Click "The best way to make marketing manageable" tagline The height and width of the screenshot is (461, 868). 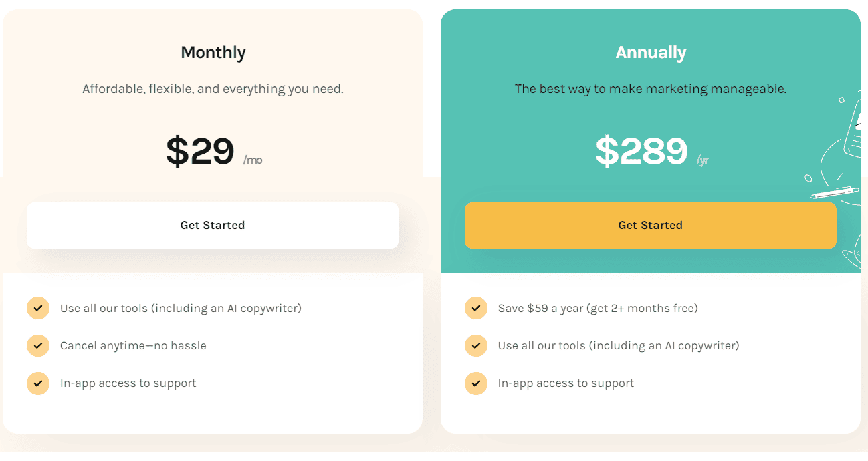tap(650, 88)
